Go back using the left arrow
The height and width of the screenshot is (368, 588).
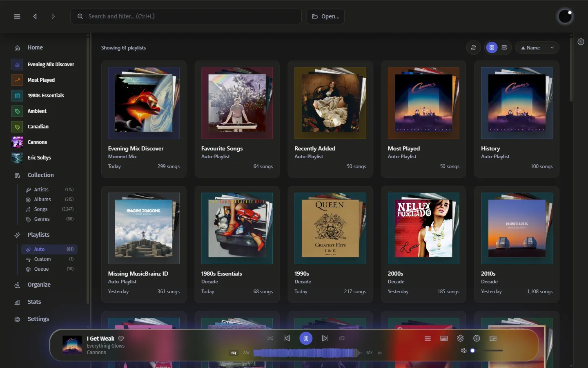(x=35, y=16)
